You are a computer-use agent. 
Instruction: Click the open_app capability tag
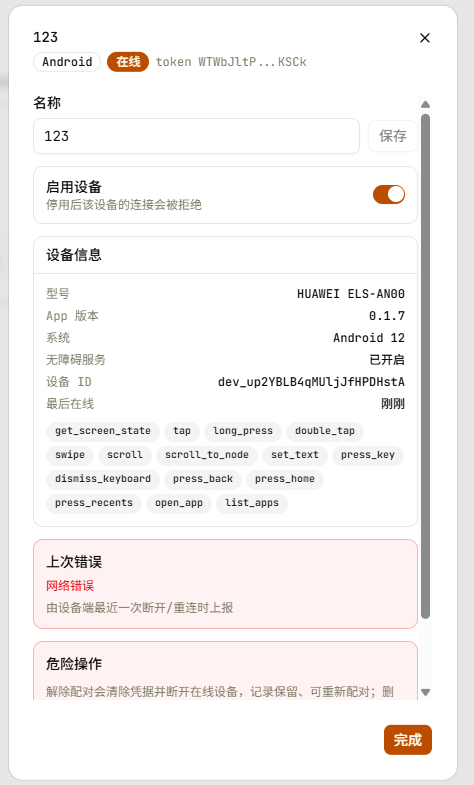pos(179,503)
